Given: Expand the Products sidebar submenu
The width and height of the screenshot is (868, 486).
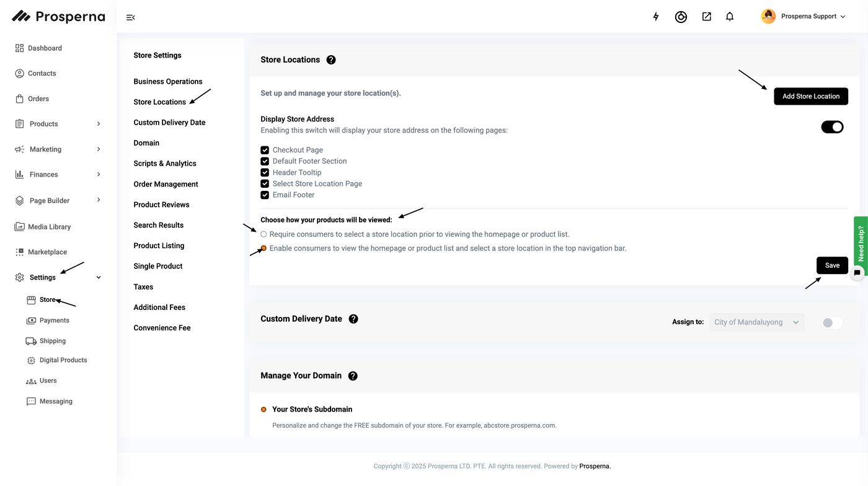Looking at the screenshot, I should (99, 124).
